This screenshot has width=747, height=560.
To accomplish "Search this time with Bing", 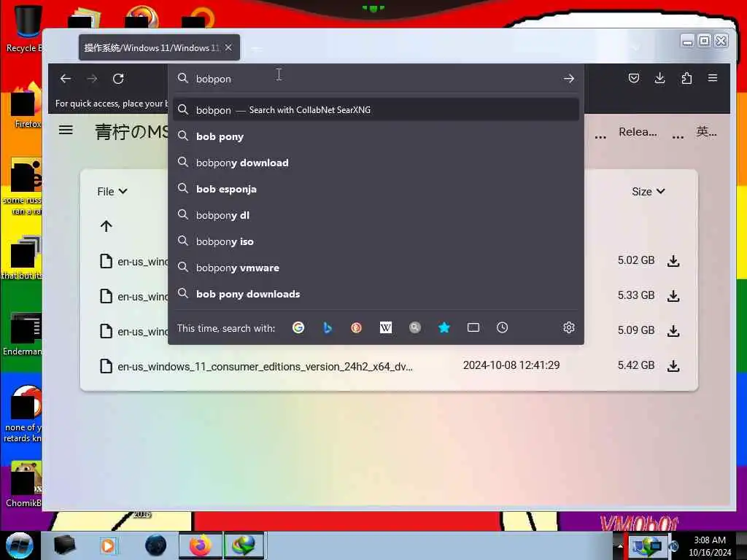I will [328, 327].
